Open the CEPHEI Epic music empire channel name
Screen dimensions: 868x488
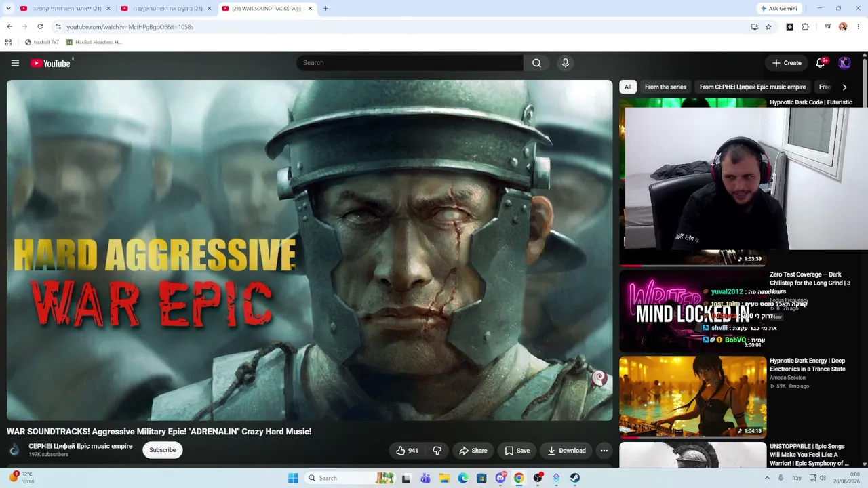click(x=81, y=446)
